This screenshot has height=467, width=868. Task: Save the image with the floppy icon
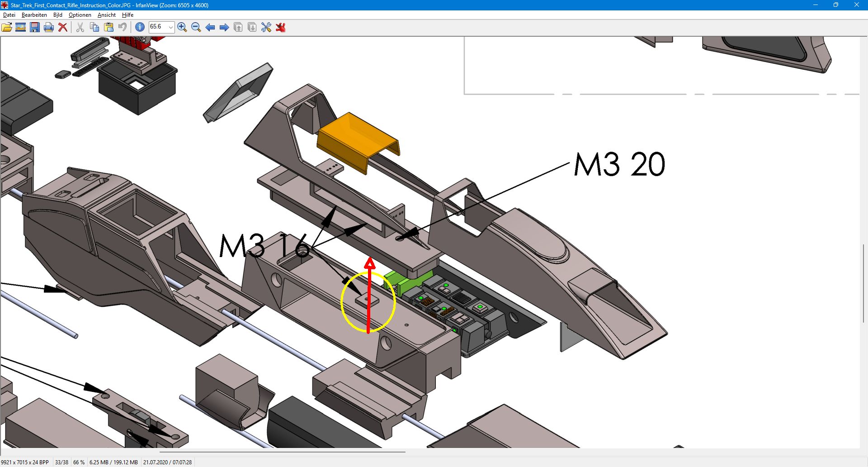tap(35, 27)
